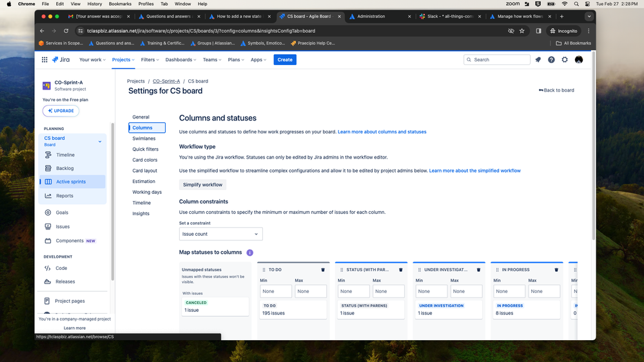The width and height of the screenshot is (644, 362).
Task: Select General board settings
Action: click(x=141, y=117)
